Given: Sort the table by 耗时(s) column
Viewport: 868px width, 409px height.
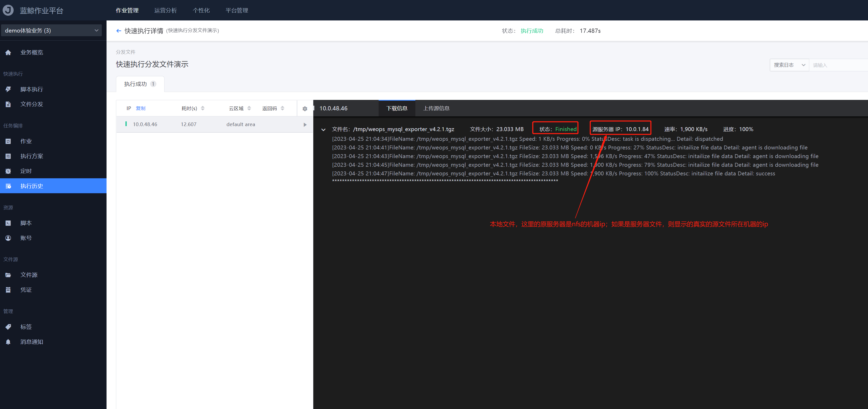Looking at the screenshot, I should pyautogui.click(x=203, y=108).
